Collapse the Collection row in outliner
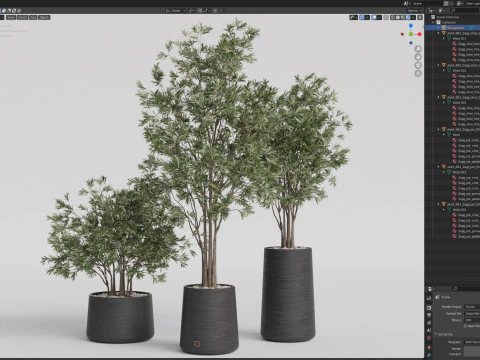Screen dimensions: 480x360 point(433,22)
